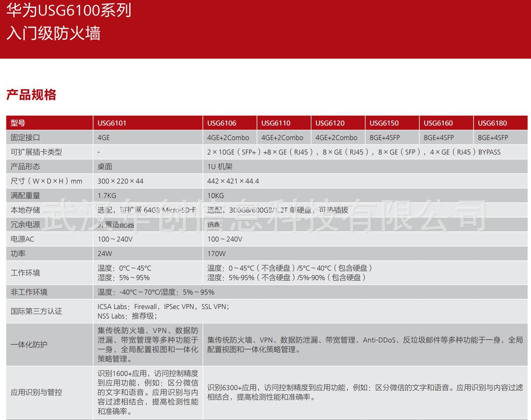Select the "24W" power value

(105, 254)
